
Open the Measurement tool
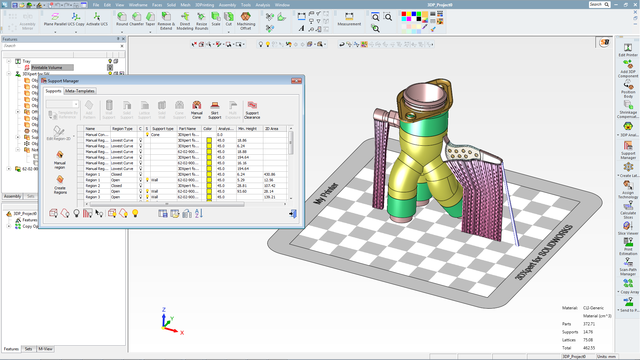[x=349, y=19]
